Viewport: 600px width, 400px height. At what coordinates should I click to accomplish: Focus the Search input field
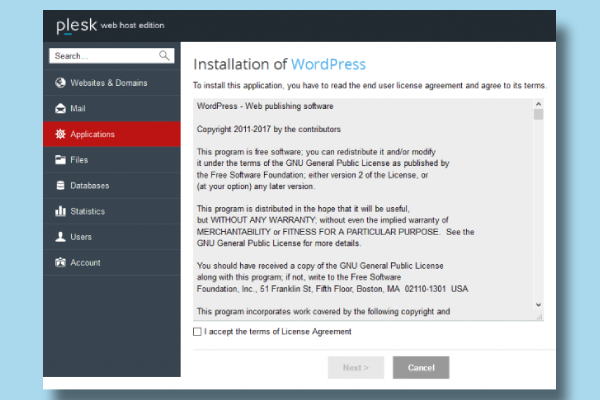pyautogui.click(x=100, y=56)
